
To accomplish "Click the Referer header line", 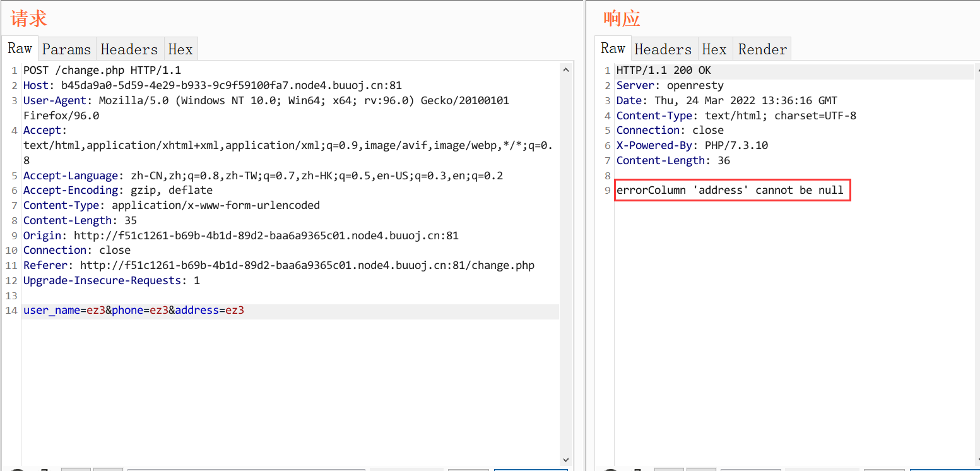I will (x=279, y=265).
